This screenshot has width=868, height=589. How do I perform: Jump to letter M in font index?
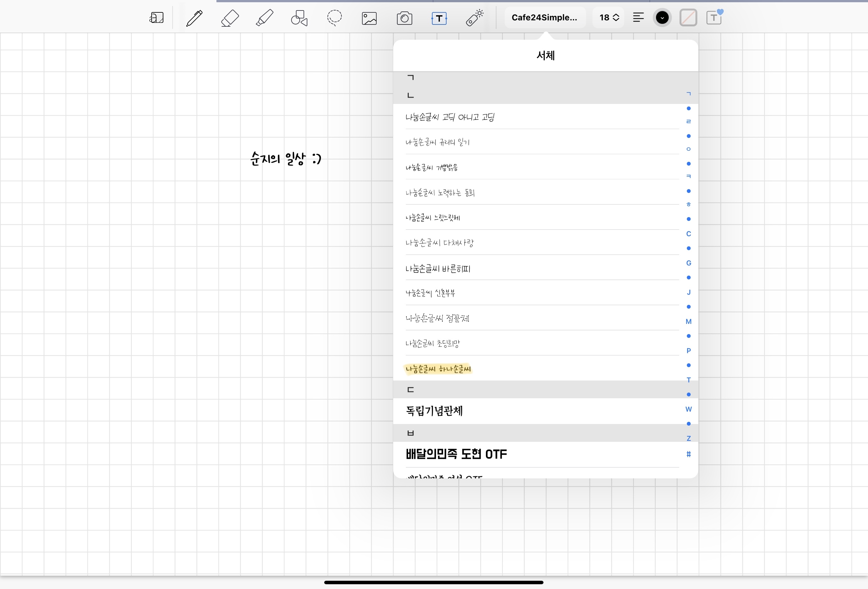coord(688,322)
